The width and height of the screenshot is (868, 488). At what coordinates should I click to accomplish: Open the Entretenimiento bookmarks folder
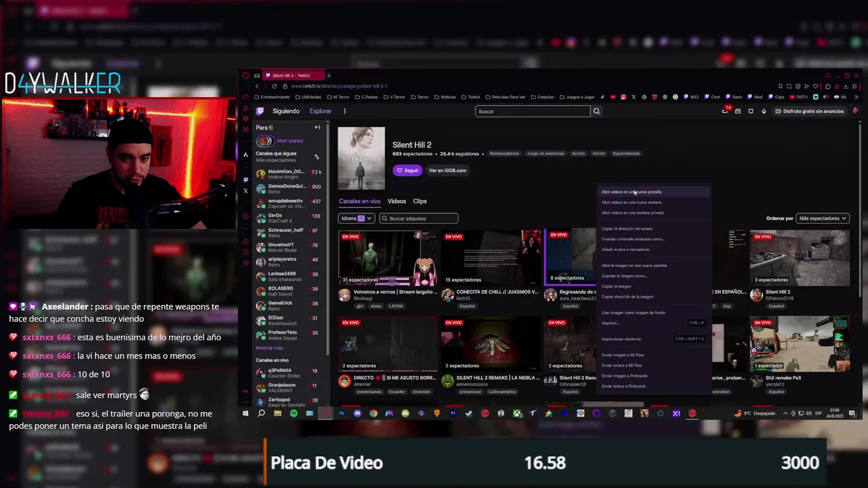(273, 97)
